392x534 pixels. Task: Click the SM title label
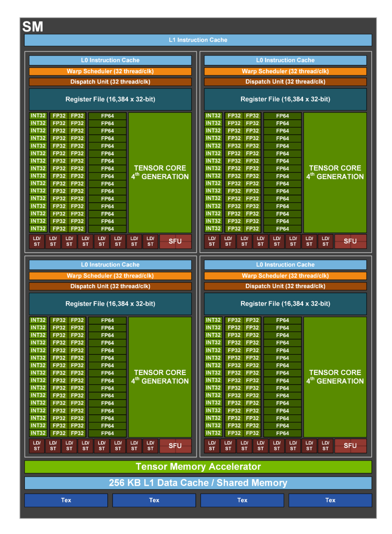[x=33, y=27]
